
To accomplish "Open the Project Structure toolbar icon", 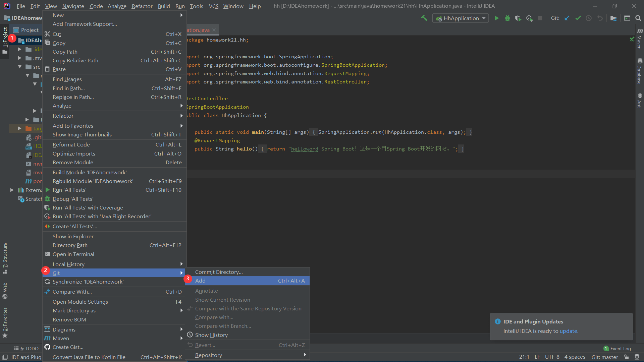I will (613, 18).
